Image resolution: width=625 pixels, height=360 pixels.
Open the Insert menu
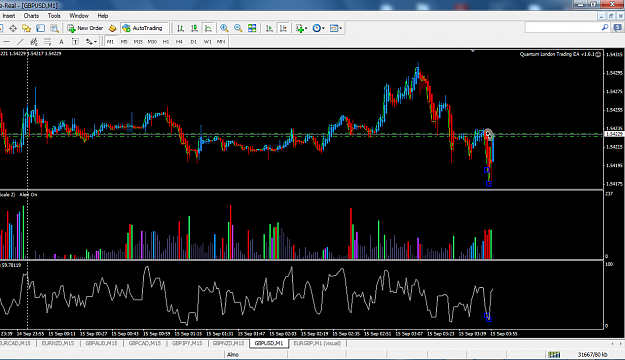tap(9, 16)
